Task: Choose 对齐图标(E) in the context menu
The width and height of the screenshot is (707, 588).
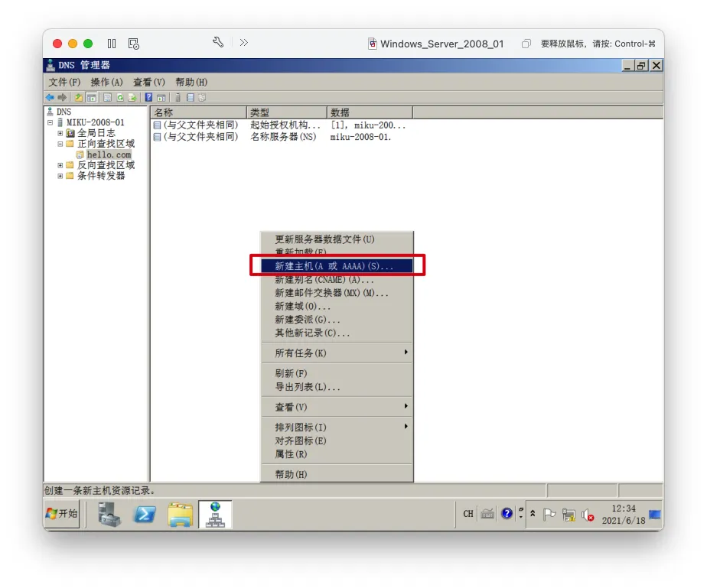Action: click(x=337, y=440)
